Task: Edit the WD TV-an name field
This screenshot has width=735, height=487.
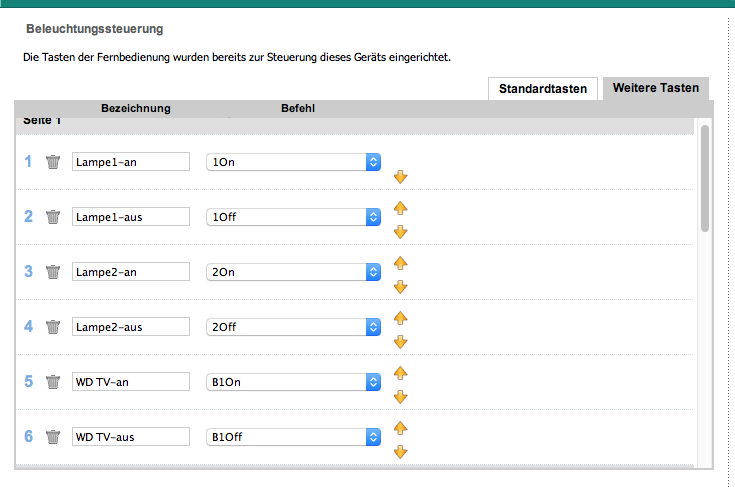Action: point(131,382)
